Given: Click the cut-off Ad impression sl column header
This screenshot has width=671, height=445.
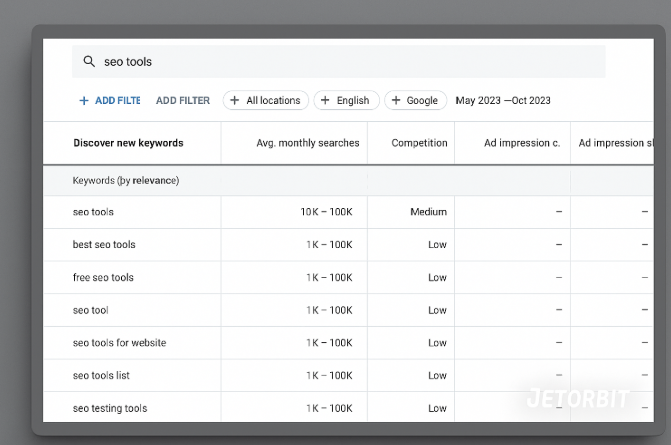Looking at the screenshot, I should pos(616,143).
